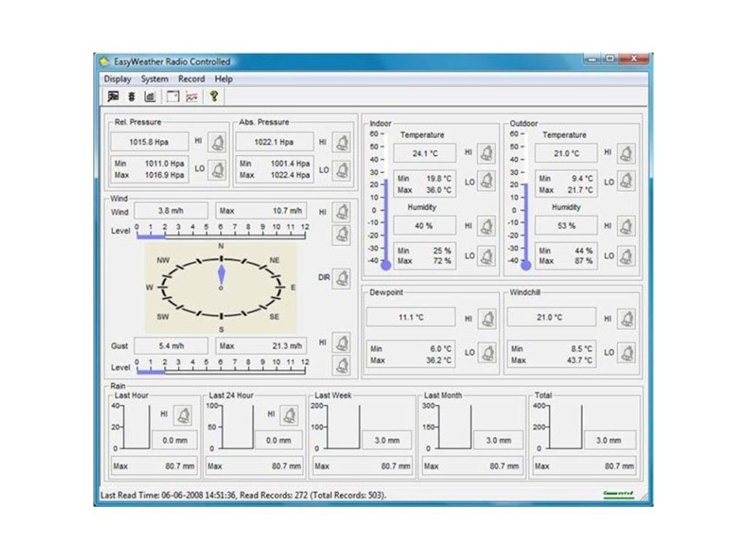The image size is (747, 560).
Task: Click the first toolbar icon for display setup
Action: (113, 96)
